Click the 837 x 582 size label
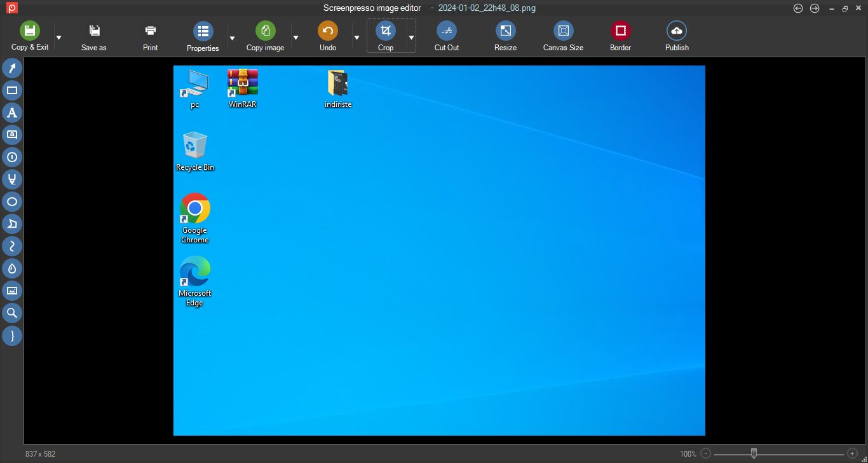 (41, 454)
